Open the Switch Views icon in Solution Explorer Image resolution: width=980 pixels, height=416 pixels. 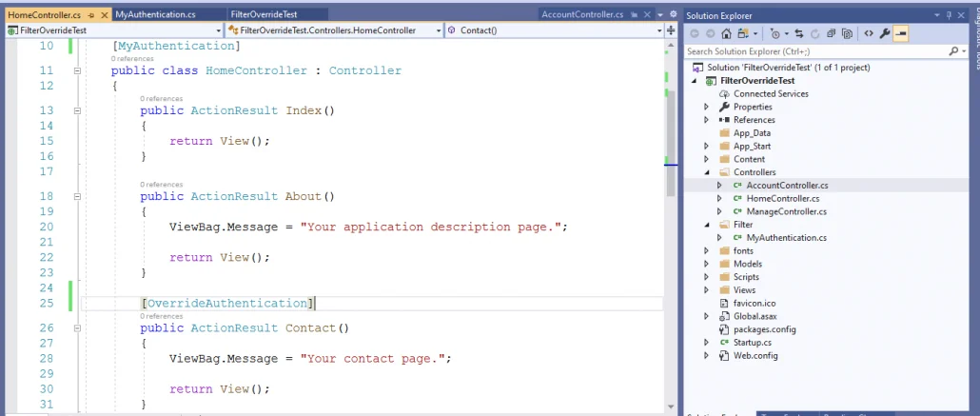click(x=743, y=33)
